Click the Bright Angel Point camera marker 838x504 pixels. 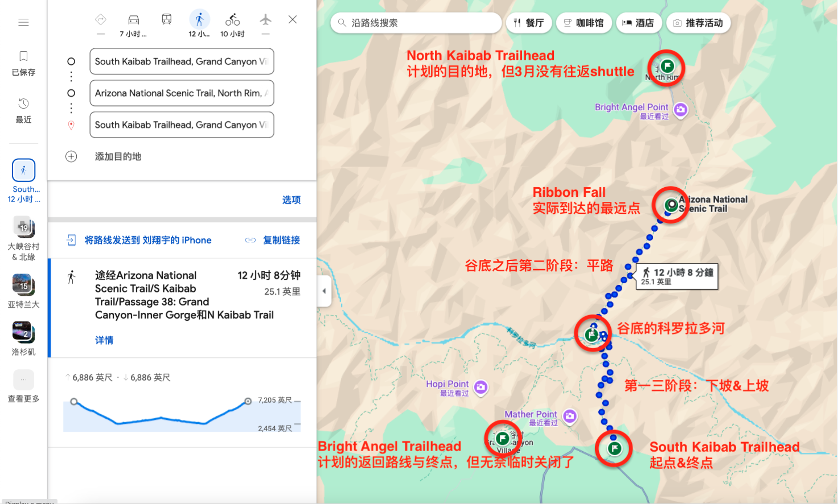click(680, 109)
